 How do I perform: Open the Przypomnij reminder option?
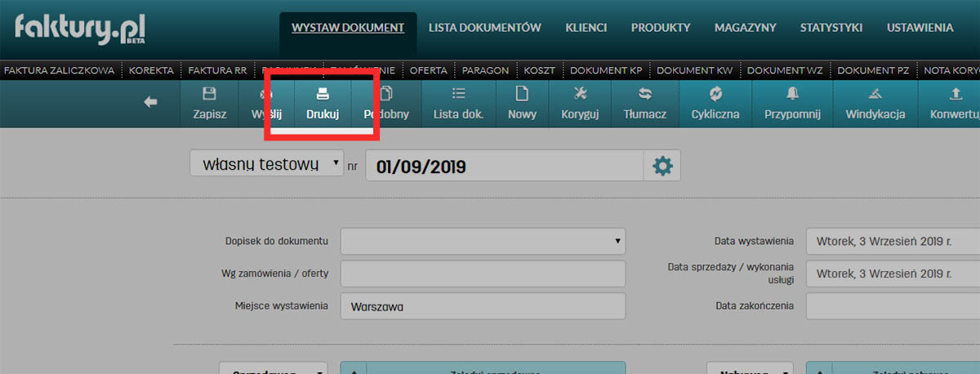click(x=792, y=103)
